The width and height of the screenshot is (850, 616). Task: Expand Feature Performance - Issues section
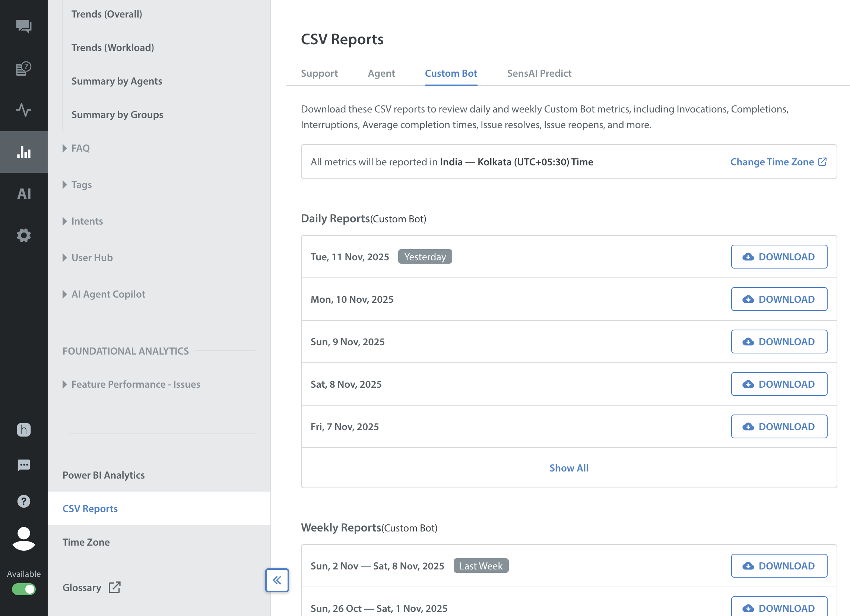[x=135, y=384]
